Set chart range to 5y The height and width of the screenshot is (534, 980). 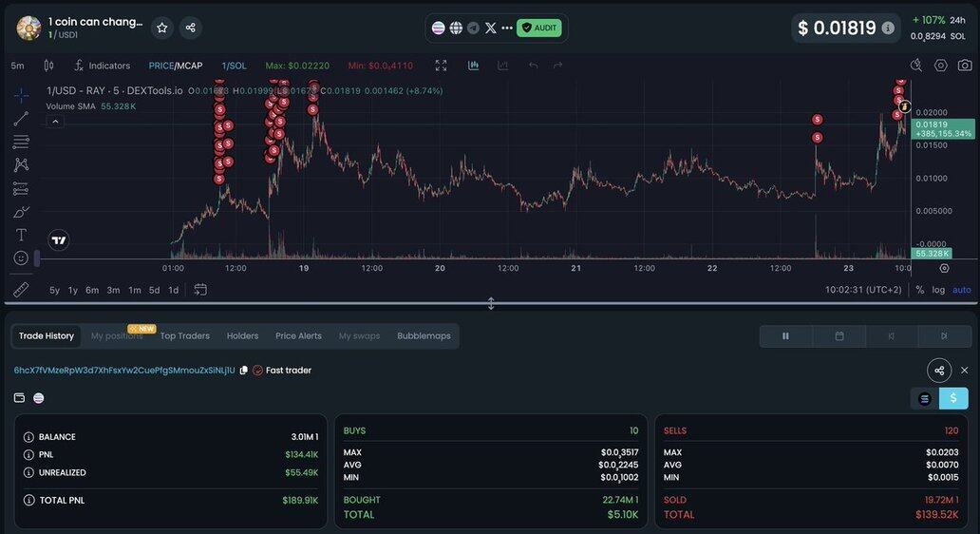[x=55, y=290]
